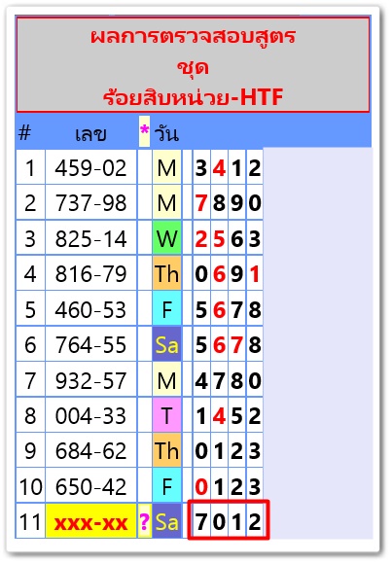Viewport: 392px width, 564px height.
Task: Click the purple 'Sa' day cell in row 11
Action: click(x=166, y=521)
